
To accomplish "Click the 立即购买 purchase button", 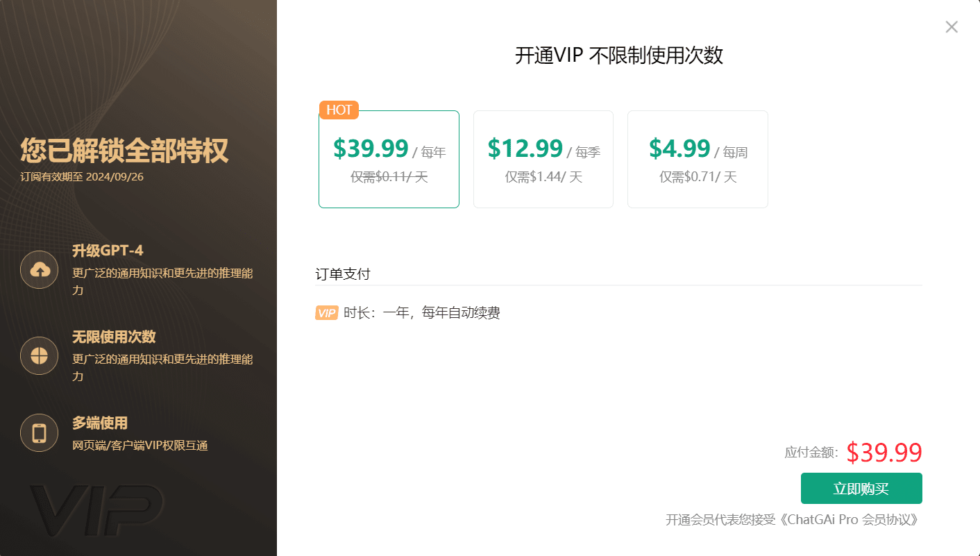I will [x=861, y=488].
